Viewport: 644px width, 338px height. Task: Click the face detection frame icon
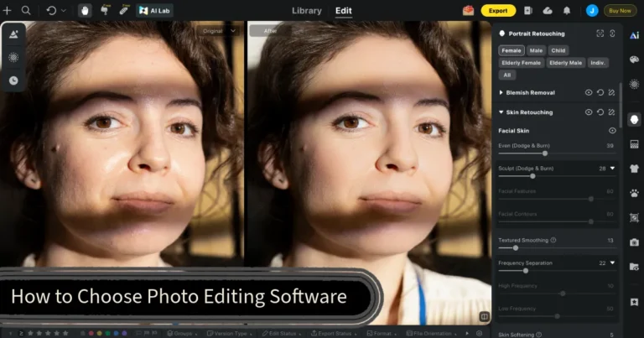pyautogui.click(x=600, y=34)
